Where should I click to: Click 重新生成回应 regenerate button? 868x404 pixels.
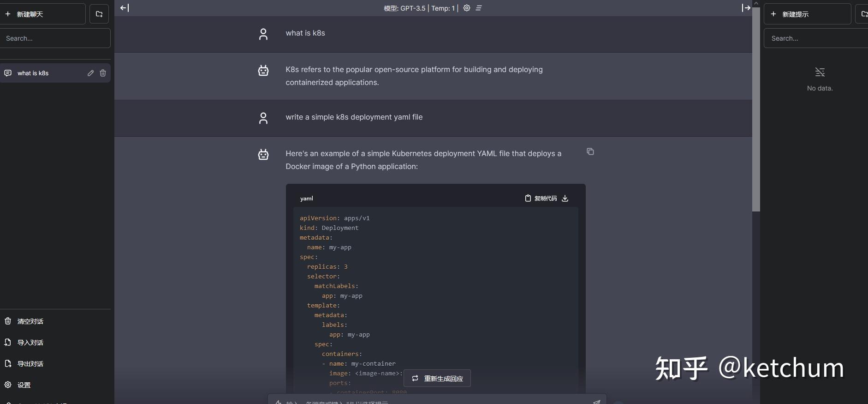[437, 378]
